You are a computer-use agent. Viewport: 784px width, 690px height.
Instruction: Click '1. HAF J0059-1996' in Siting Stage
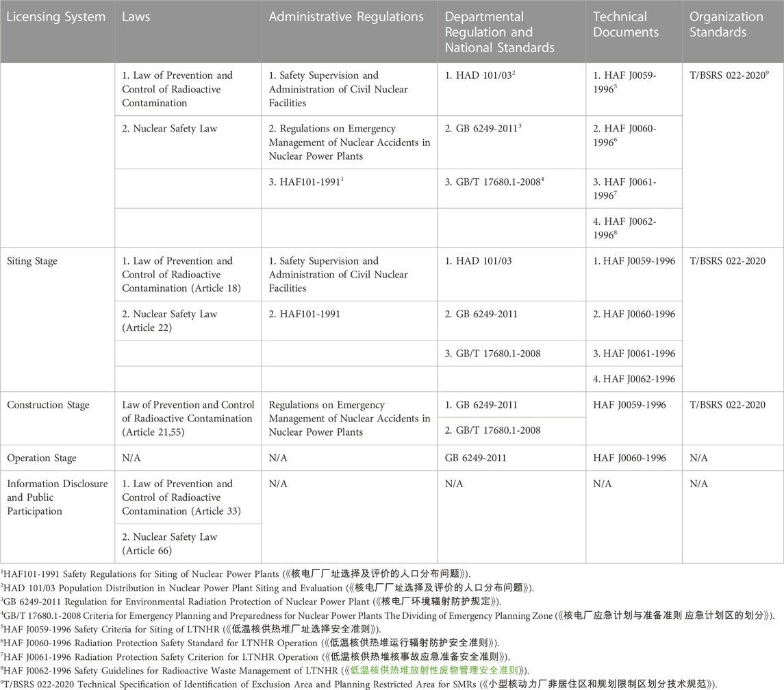click(634, 261)
